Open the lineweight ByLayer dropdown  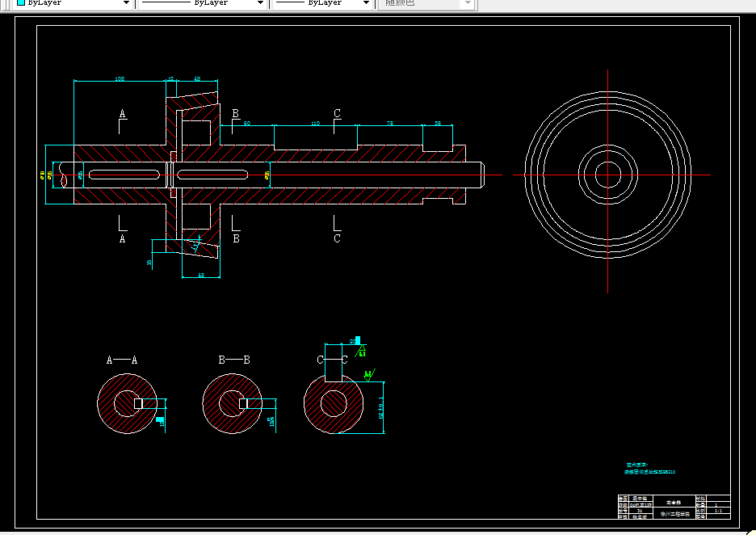[366, 3]
